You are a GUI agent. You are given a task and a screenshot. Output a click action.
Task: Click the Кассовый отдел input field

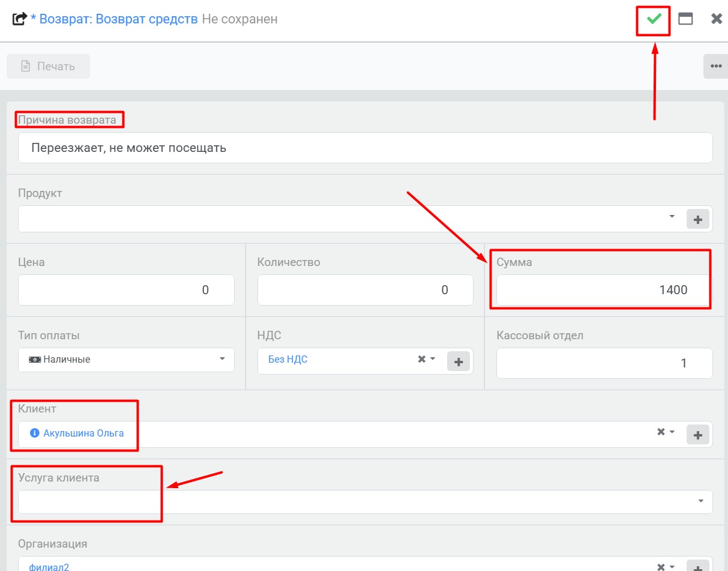point(604,363)
